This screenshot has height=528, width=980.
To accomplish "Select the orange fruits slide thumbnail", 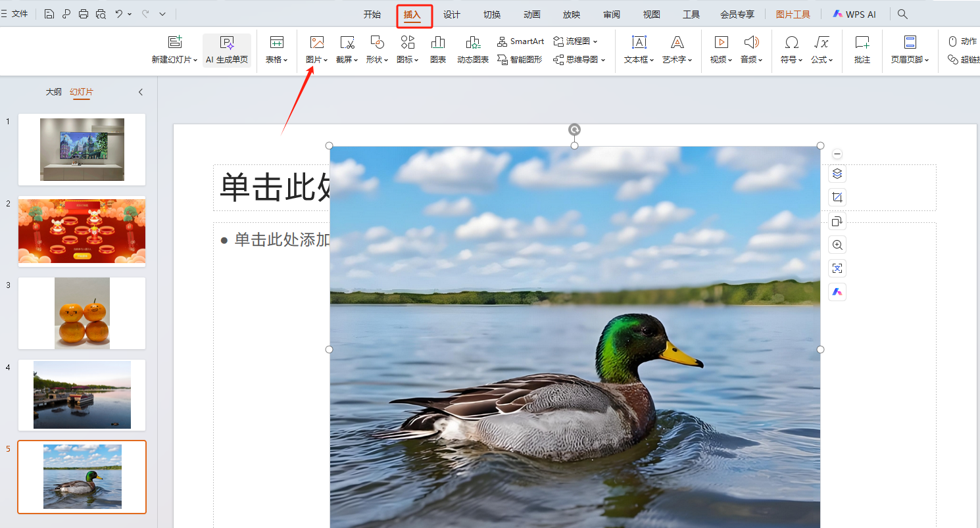I will pos(81,313).
